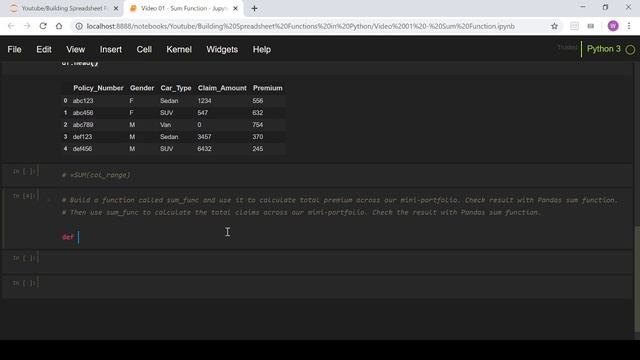The height and width of the screenshot is (360, 640).
Task: Click the Claim_Amount column header
Action: pyautogui.click(x=222, y=88)
